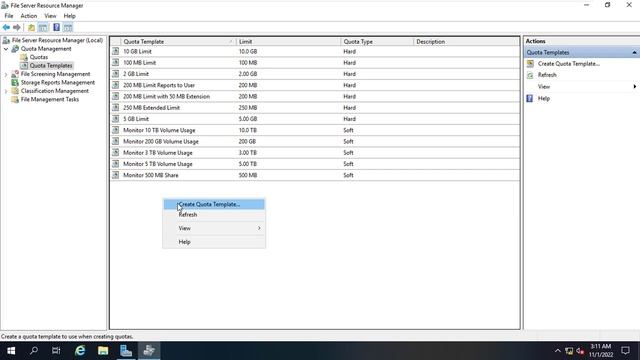Expand View submenu arrow in Actions pane

(x=634, y=87)
